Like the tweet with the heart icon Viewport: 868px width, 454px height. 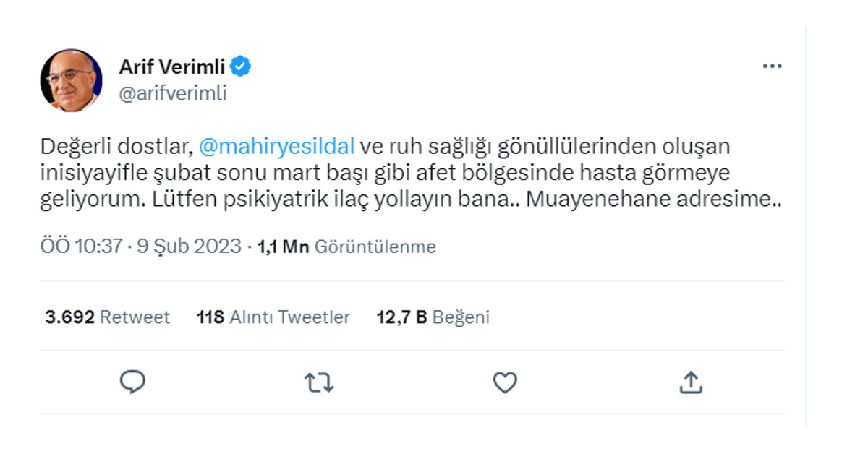(504, 382)
